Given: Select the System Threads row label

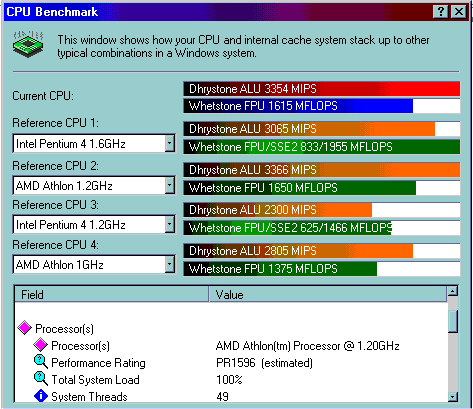Looking at the screenshot, I should [89, 397].
